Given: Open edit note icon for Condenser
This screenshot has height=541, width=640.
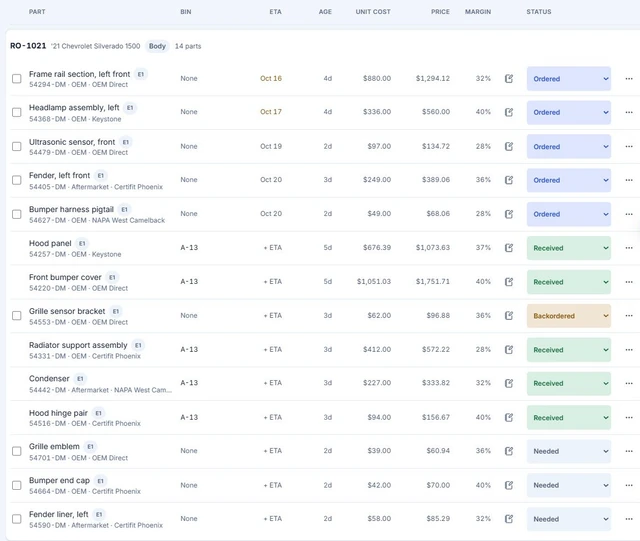Looking at the screenshot, I should pyautogui.click(x=509, y=383).
